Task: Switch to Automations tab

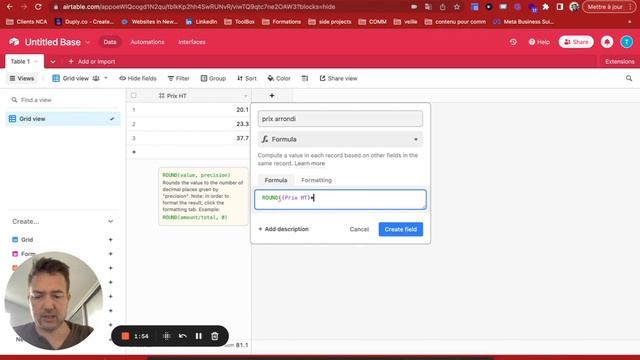Action: [x=147, y=42]
